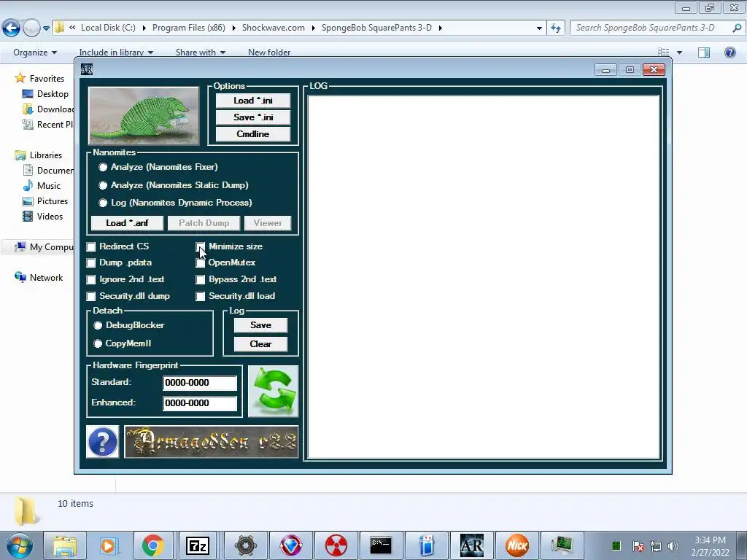Click New folder in Explorer toolbar

click(x=269, y=52)
